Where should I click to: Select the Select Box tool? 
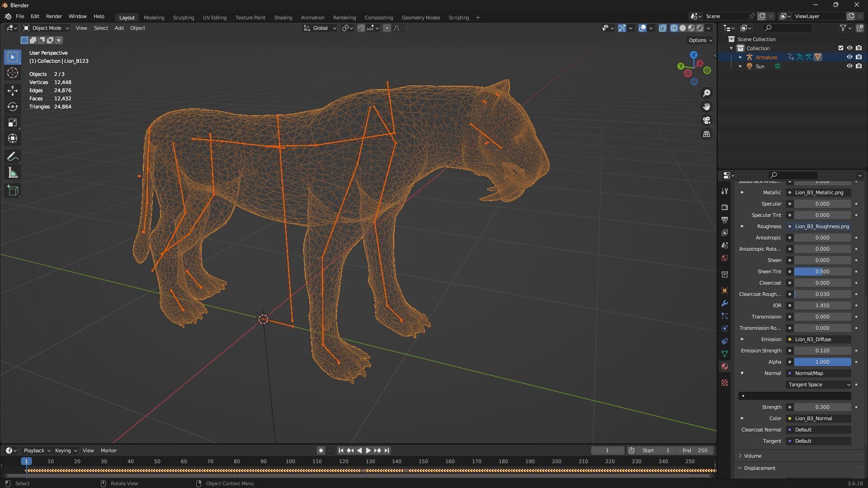(x=13, y=57)
